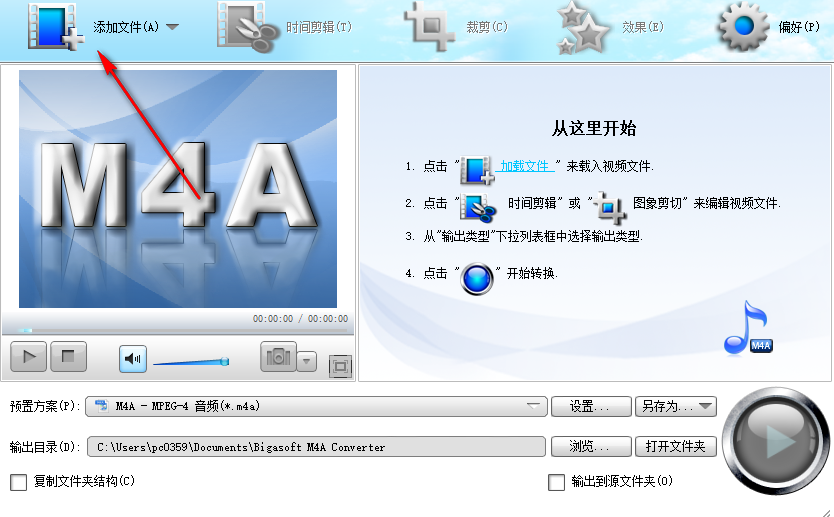
Task: Click the crop icon in step 2
Action: tap(610, 207)
